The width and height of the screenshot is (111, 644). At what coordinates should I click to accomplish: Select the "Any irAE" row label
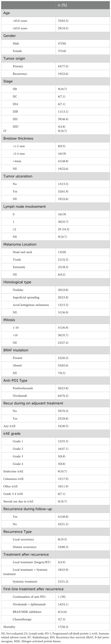pos(10,426)
